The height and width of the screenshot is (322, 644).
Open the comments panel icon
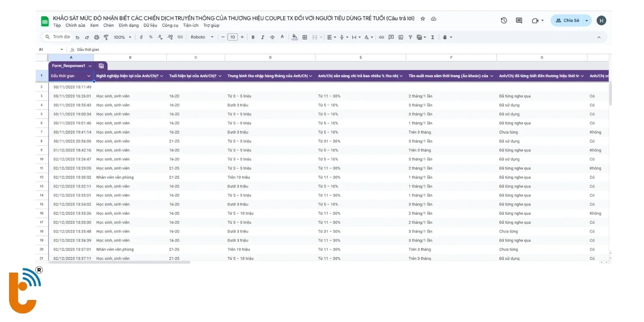click(x=519, y=20)
